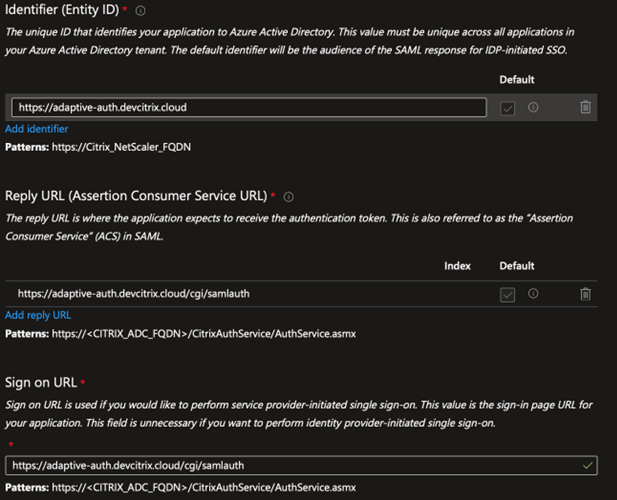Click info icon beside Identifier (Entity ID) heading
Image resolution: width=617 pixels, height=500 pixels.
coord(140,11)
